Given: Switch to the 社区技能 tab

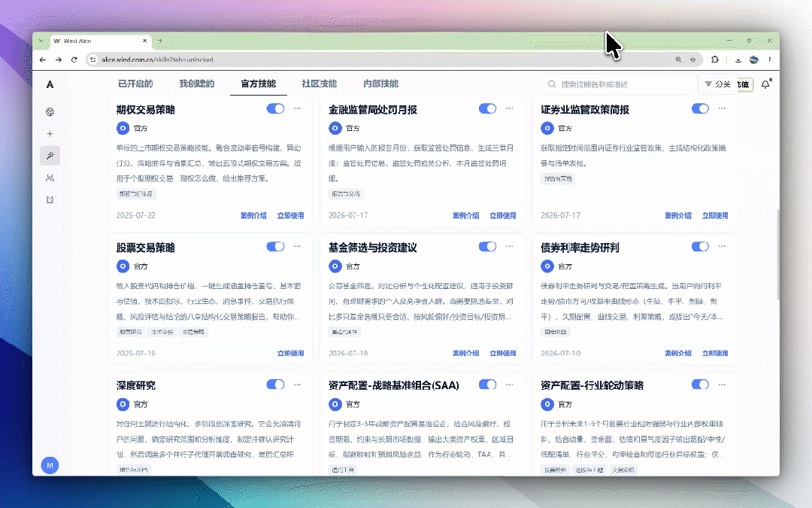Looking at the screenshot, I should (x=319, y=84).
